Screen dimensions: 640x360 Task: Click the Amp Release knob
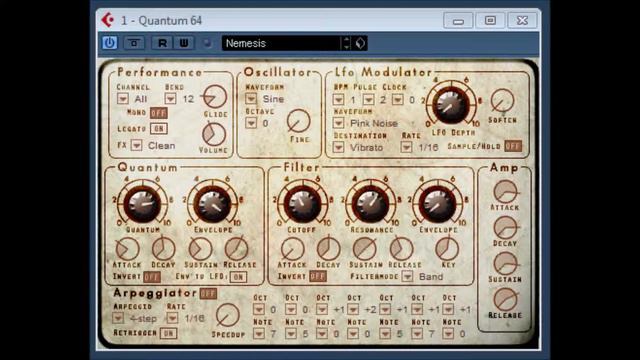(x=505, y=300)
